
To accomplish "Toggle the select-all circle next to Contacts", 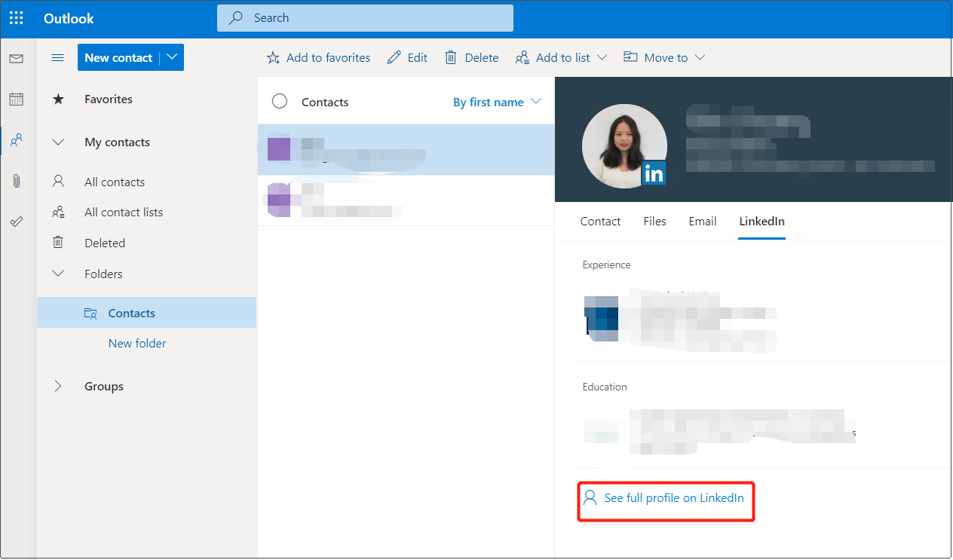I will tap(280, 101).
